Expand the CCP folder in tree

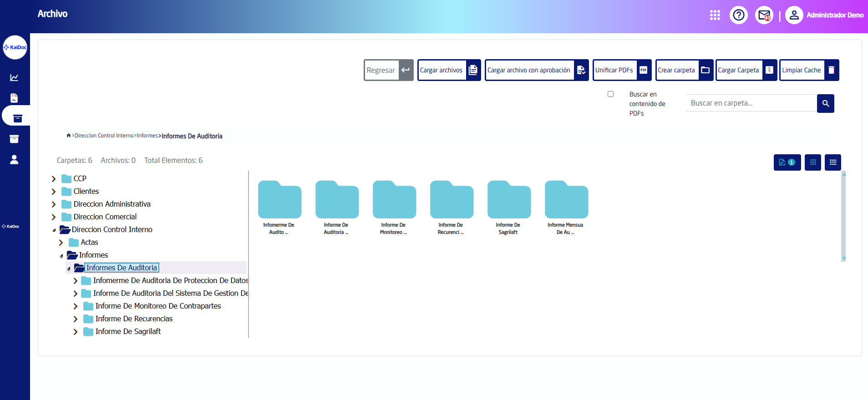[x=54, y=179]
